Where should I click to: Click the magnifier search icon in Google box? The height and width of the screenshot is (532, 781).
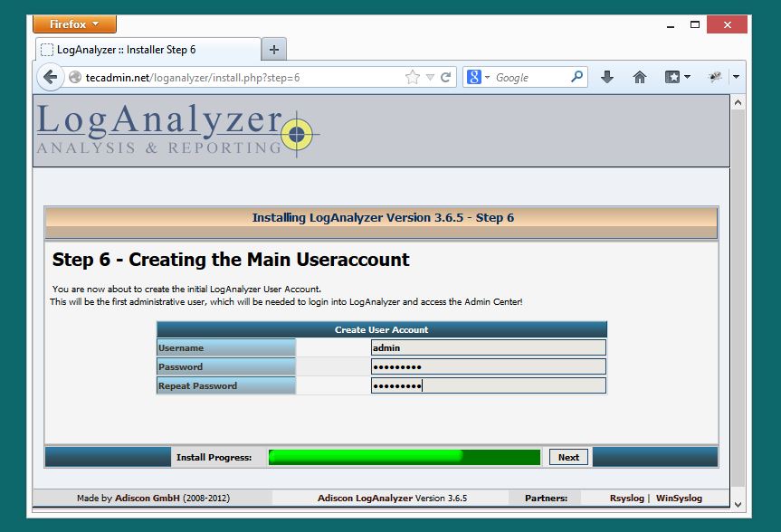576,77
